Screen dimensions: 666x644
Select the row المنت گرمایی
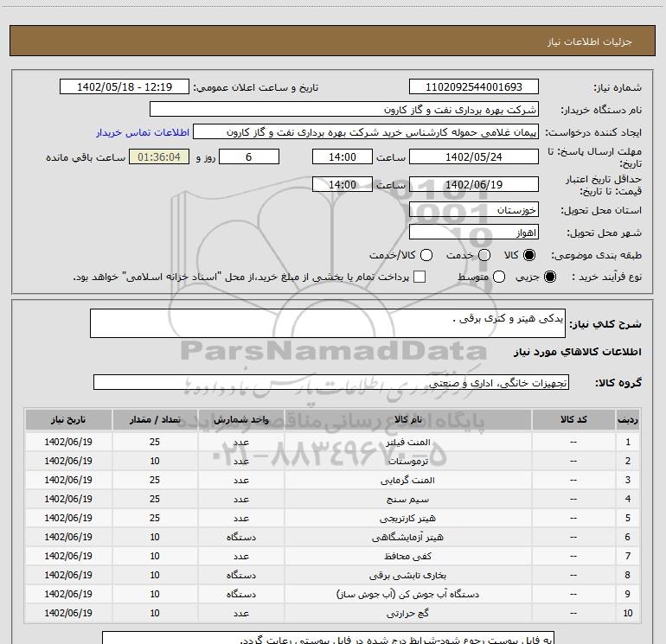pos(332,480)
